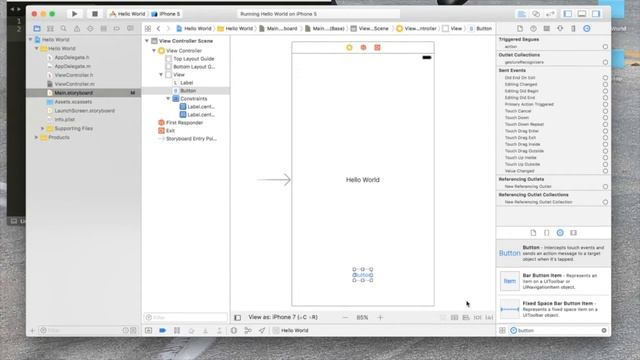The width and height of the screenshot is (640, 360).
Task: Collapse the View outline item
Action: coord(161,75)
